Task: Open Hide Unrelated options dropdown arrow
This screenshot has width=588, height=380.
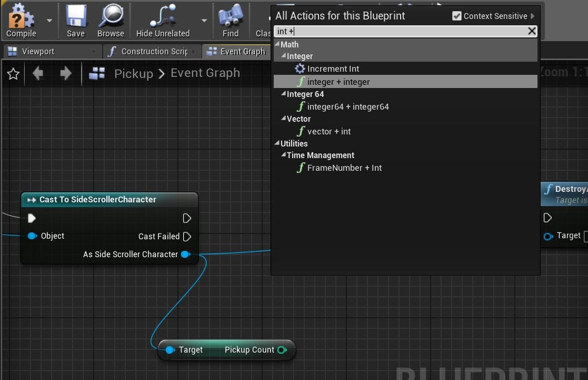Action: [x=204, y=21]
